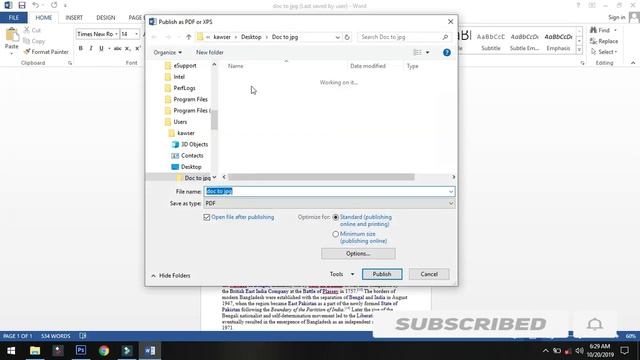The width and height of the screenshot is (640, 360).
Task: Sort by the Date modified column header
Action: pyautogui.click(x=368, y=66)
